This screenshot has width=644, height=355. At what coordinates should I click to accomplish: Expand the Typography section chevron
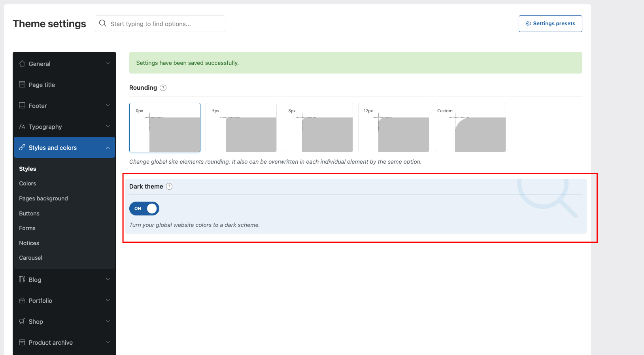pyautogui.click(x=108, y=127)
